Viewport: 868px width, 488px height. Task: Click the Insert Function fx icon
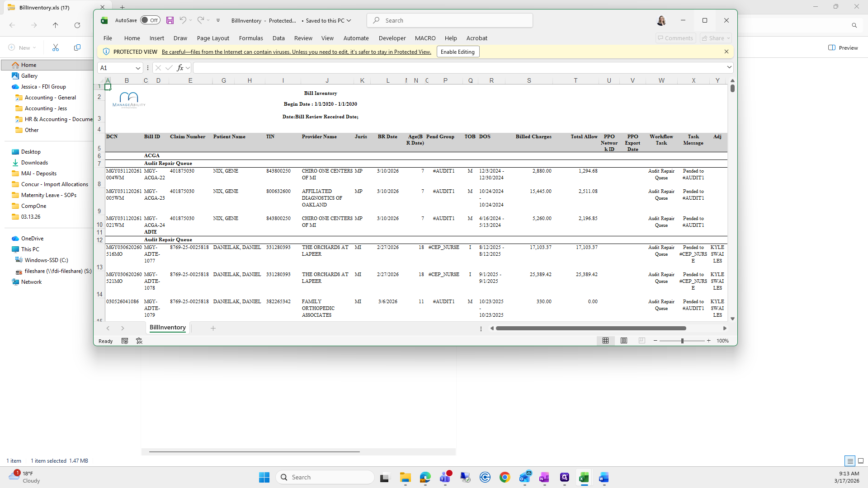click(180, 68)
